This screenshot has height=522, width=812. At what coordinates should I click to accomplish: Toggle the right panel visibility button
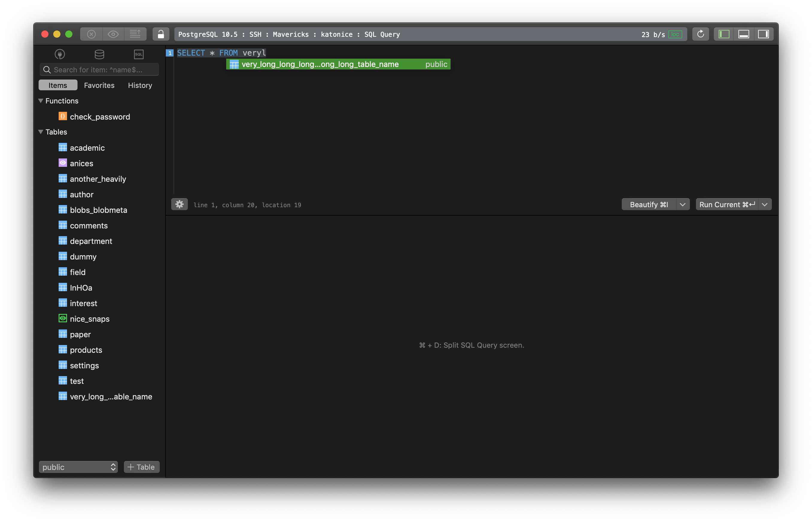point(764,34)
